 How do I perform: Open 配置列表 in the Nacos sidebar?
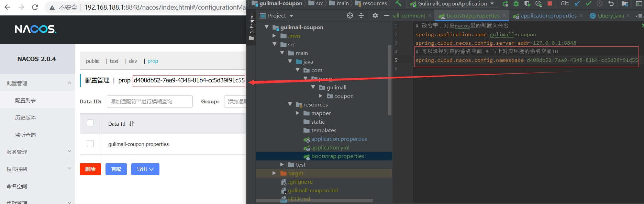[x=25, y=100]
